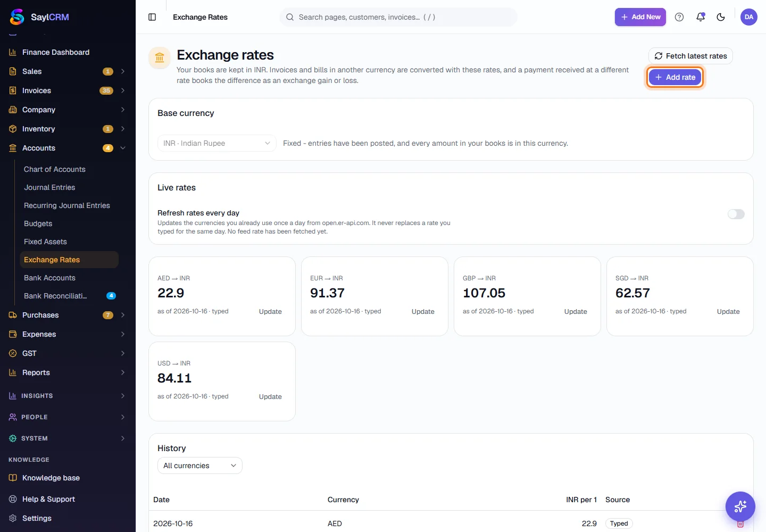Screen dimensions: 766x532
Task: Open the INR Indian Rupee base currency dropdown
Action: point(217,143)
